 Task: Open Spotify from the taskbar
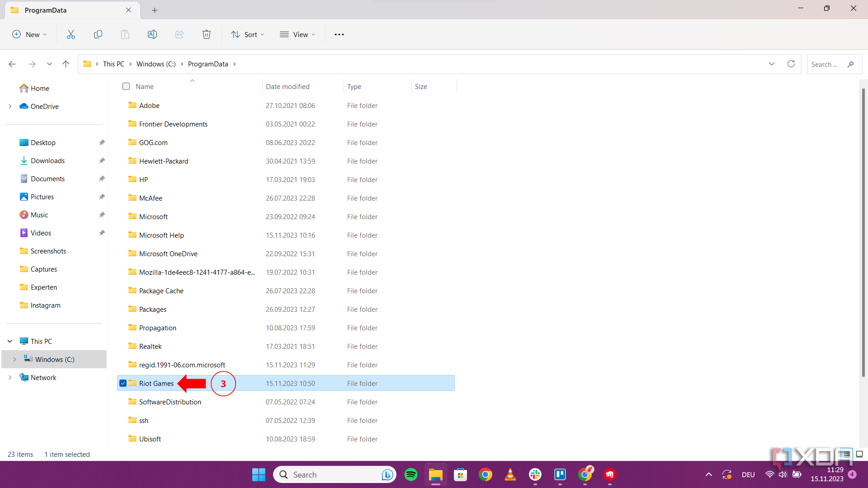(x=411, y=474)
